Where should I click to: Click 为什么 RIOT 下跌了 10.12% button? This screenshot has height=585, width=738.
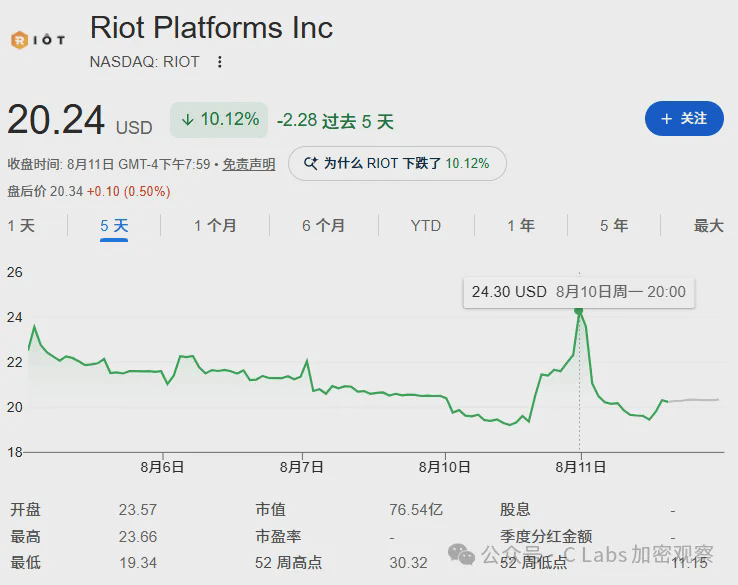tap(397, 163)
